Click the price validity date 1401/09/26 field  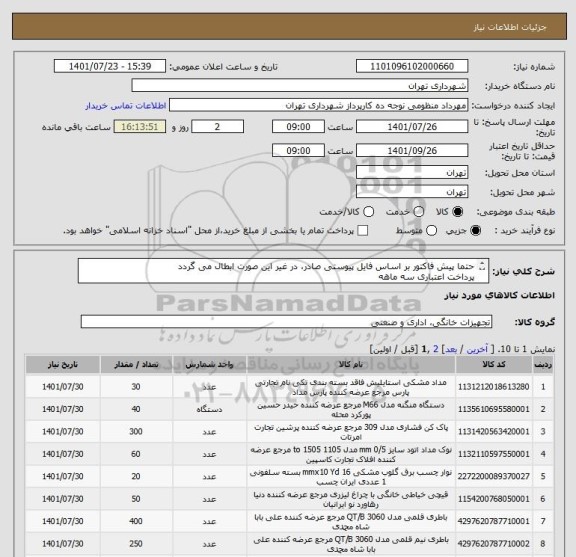[412, 151]
